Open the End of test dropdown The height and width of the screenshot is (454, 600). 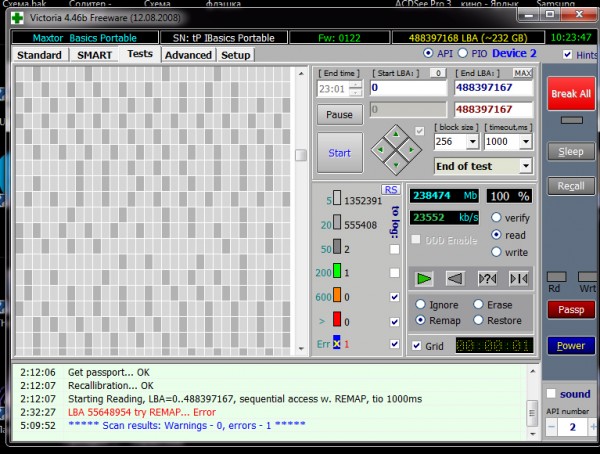[x=524, y=166]
